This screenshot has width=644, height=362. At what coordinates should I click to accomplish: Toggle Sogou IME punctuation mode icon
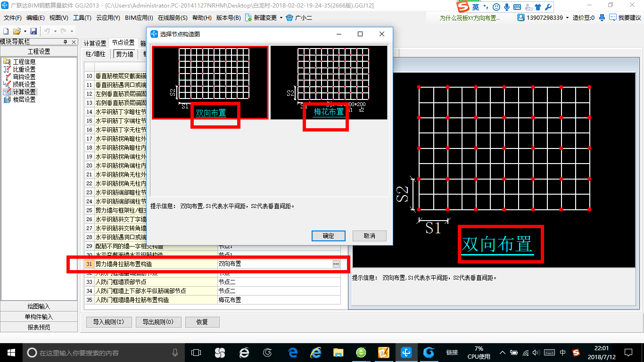point(486,8)
